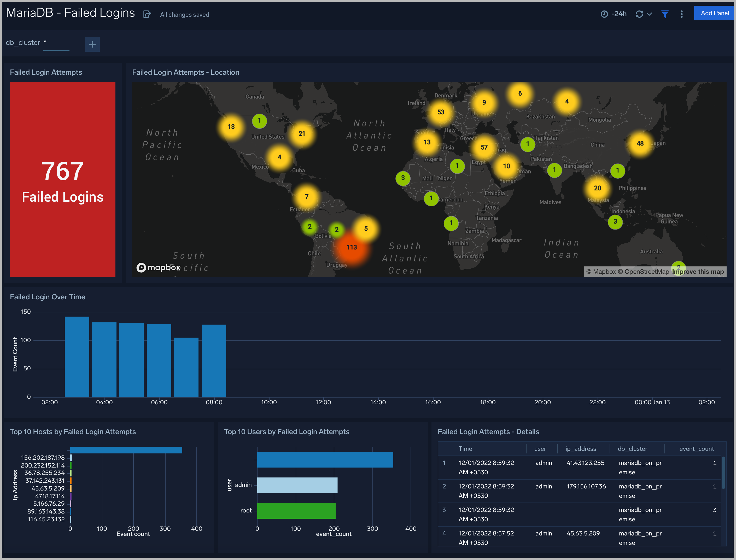
Task: Click the admin bar in Top 10 Users chart
Action: pyautogui.click(x=297, y=485)
